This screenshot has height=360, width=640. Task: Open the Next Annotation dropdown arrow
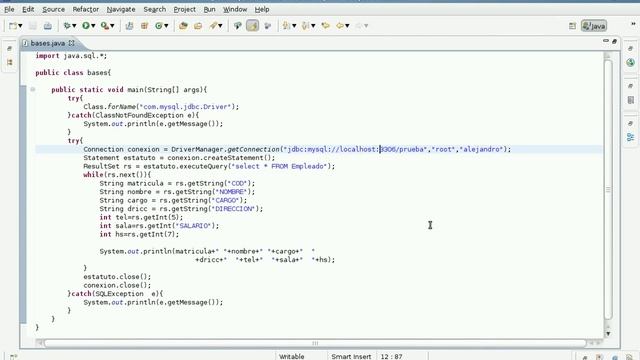294,26
